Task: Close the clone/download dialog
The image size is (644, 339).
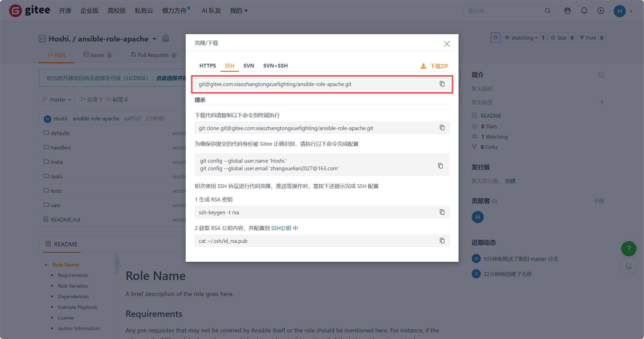Action: 447,44
